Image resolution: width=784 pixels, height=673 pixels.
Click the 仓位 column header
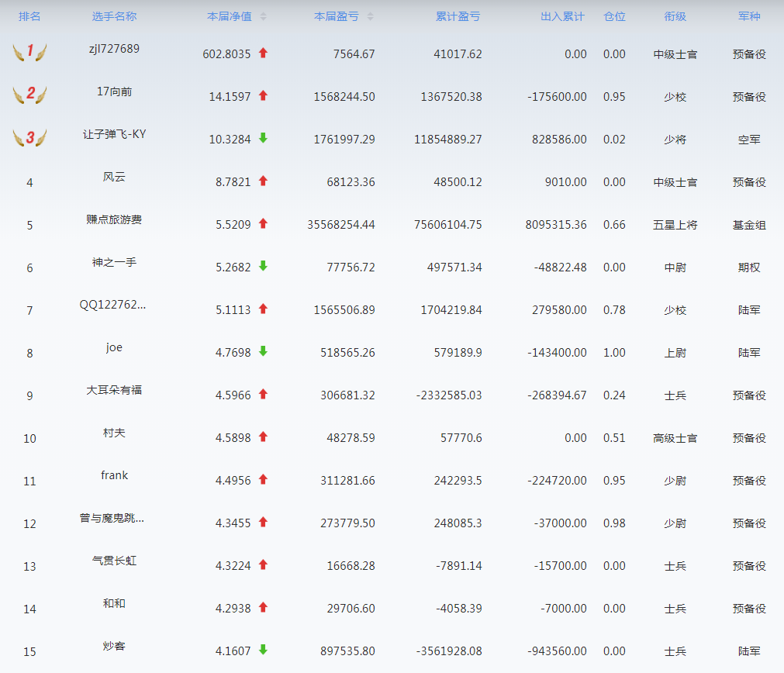coord(614,16)
